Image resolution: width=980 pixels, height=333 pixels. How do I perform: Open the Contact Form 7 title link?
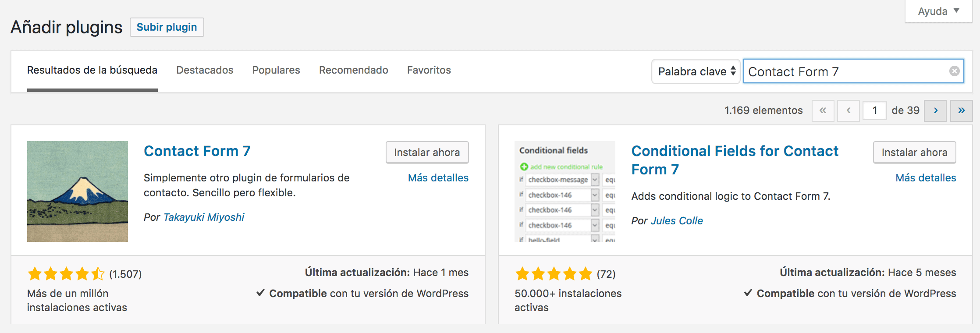[197, 151]
